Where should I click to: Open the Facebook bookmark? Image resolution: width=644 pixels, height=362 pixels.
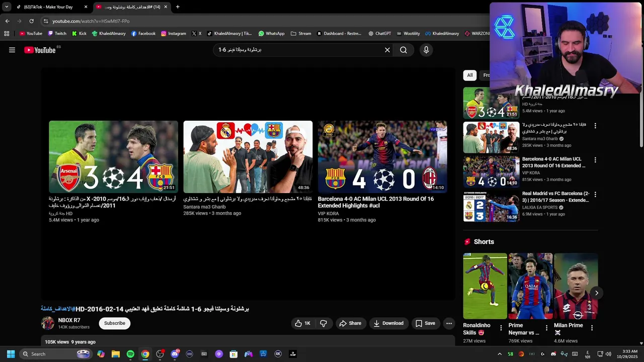click(x=143, y=34)
